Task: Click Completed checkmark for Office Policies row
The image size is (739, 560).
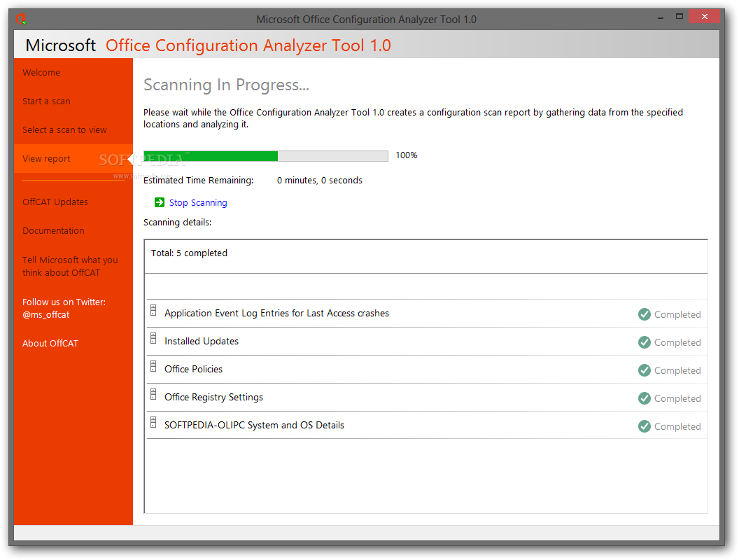Action: tap(645, 370)
